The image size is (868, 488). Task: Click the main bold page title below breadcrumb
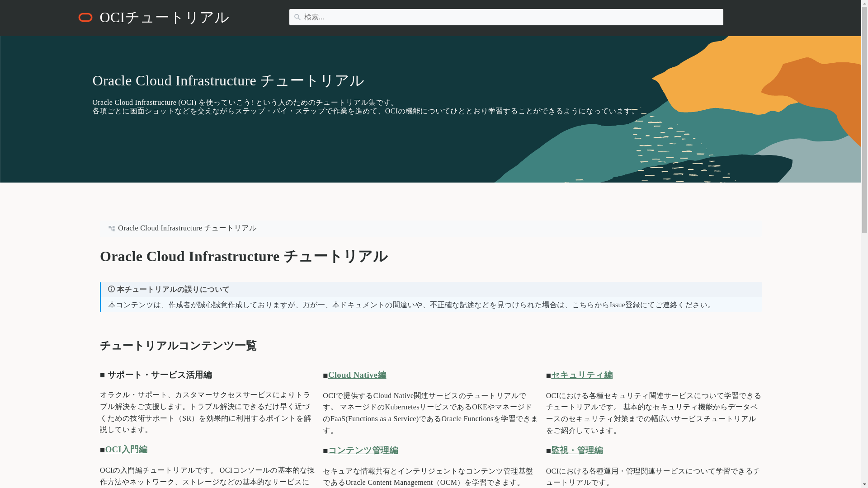(x=244, y=256)
